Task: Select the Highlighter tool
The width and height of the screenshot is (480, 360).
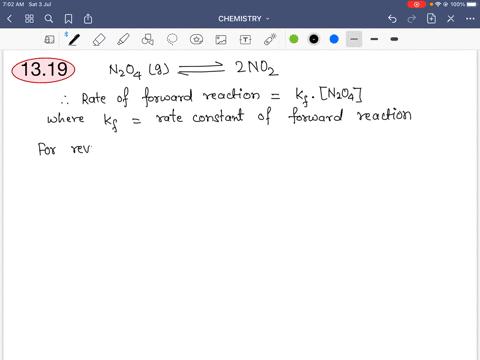Action: (x=123, y=39)
